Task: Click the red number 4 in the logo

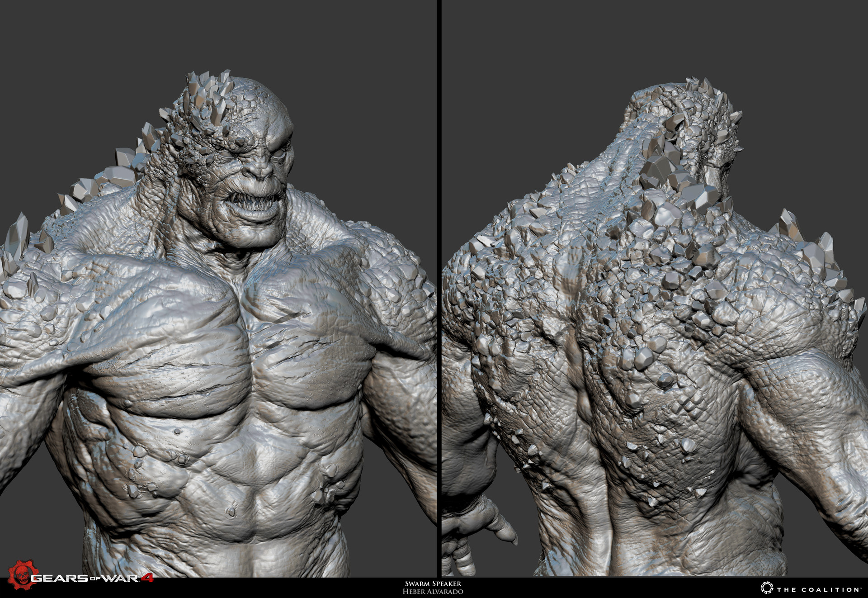Action: (x=147, y=578)
